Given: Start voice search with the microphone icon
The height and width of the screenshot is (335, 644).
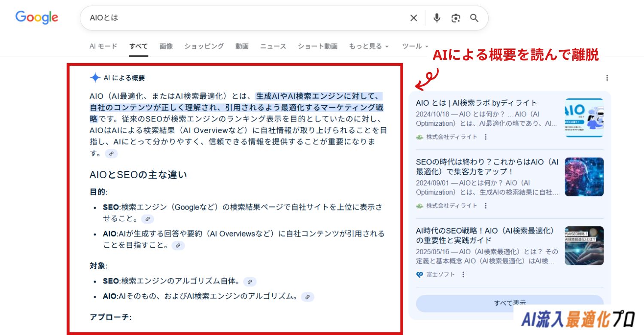Looking at the screenshot, I should click(437, 18).
